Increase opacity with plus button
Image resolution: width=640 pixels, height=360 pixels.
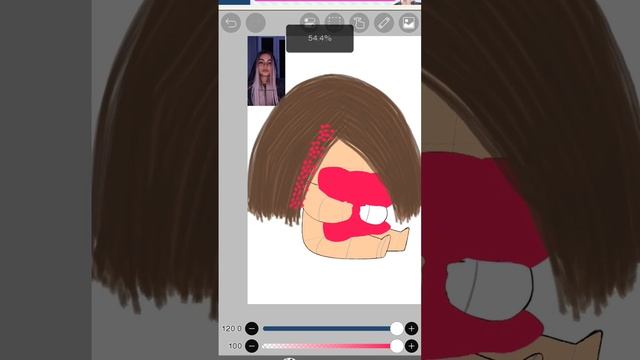(x=411, y=346)
